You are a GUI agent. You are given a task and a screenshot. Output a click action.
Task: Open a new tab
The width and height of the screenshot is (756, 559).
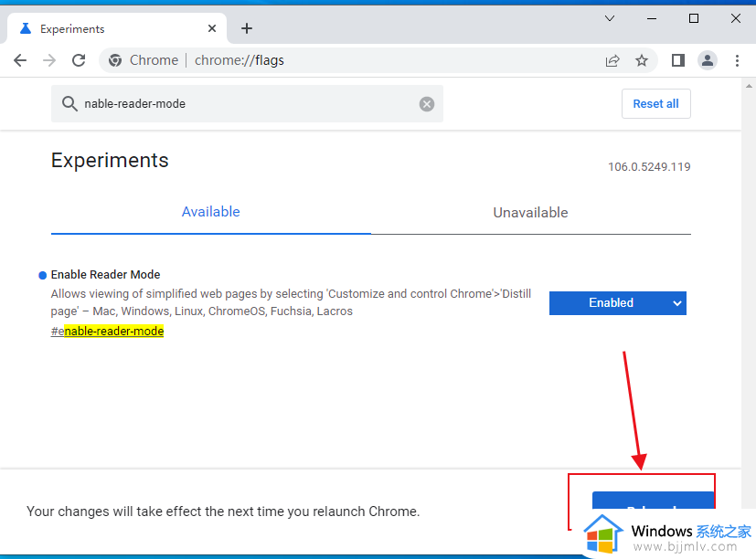tap(247, 28)
